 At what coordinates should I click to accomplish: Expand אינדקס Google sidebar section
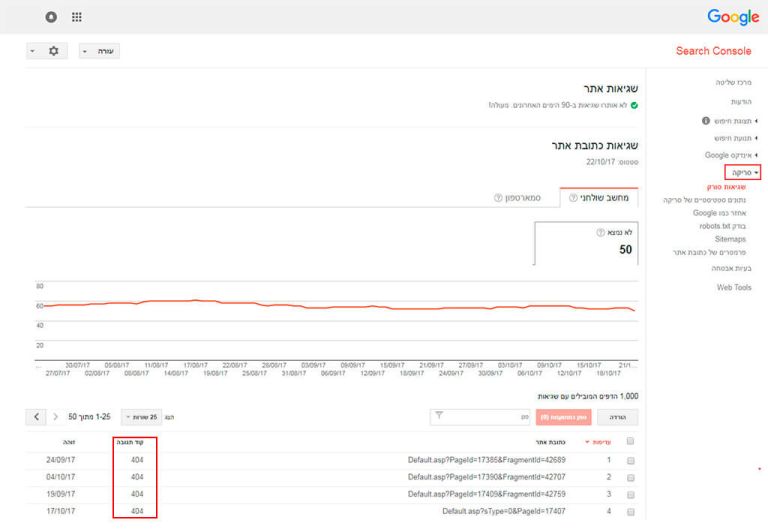(732, 155)
